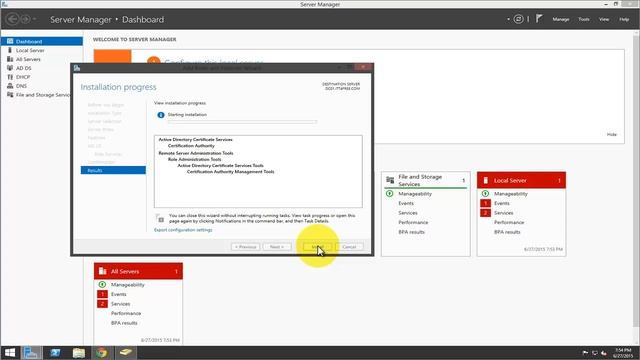Open the Help menu
The width and height of the screenshot is (640, 360).
tap(624, 19)
